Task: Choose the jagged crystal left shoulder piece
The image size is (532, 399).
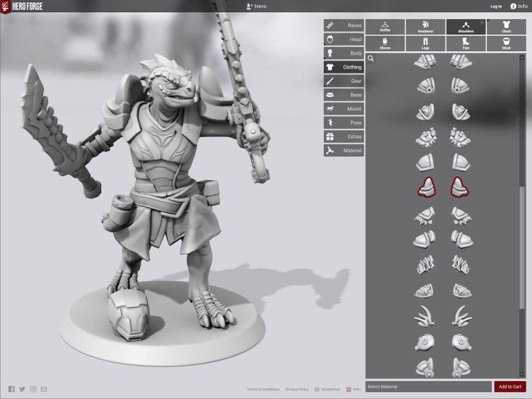Action: pyautogui.click(x=425, y=265)
